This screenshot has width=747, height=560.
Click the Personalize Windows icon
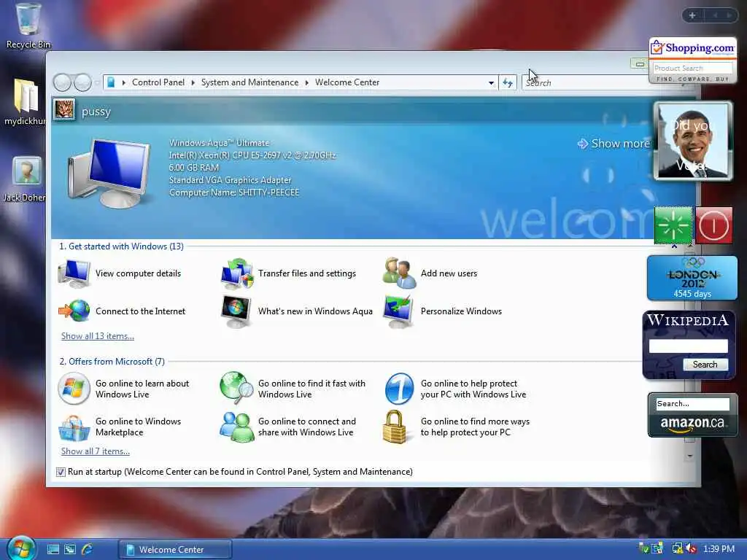(399, 311)
